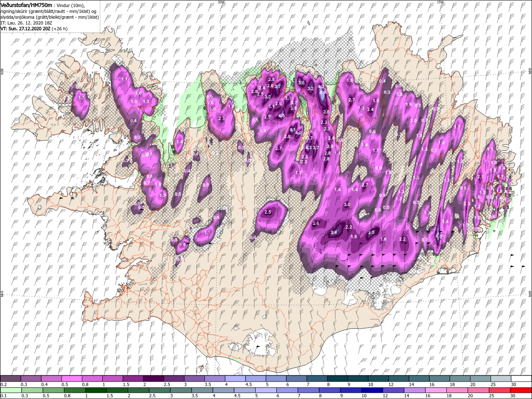Screen dimensions: 532x399
Task: Click the 4.9 snowfall value on the map
Action: tap(322, 93)
